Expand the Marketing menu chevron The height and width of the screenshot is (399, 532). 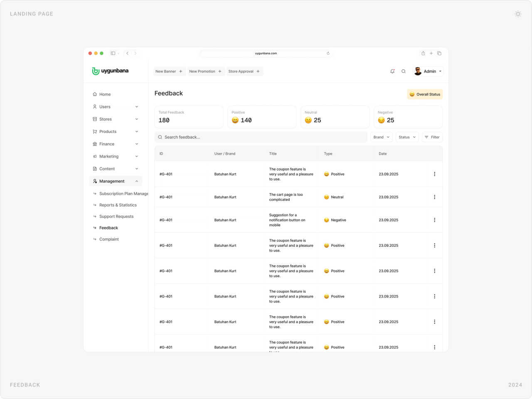coord(137,157)
